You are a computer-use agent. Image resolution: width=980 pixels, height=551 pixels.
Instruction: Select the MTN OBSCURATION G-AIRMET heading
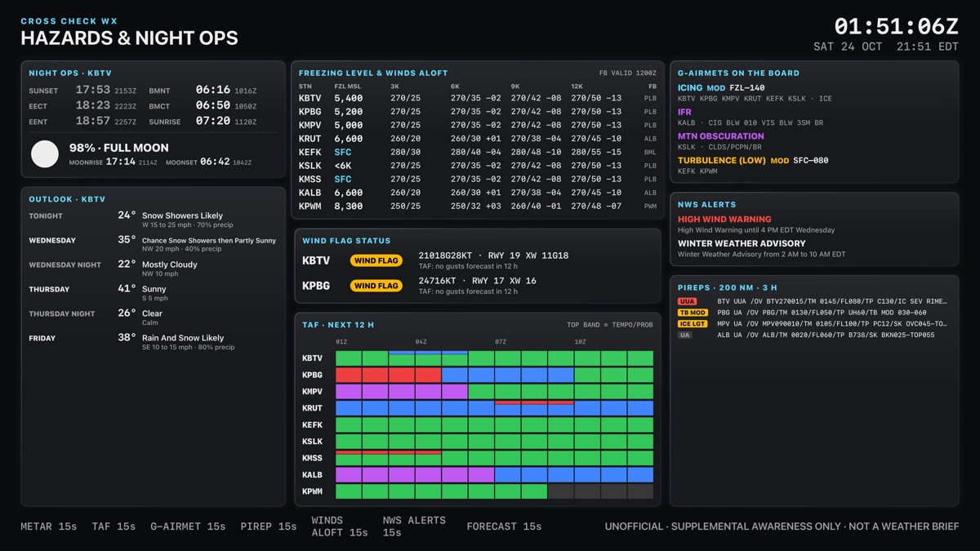coord(721,136)
